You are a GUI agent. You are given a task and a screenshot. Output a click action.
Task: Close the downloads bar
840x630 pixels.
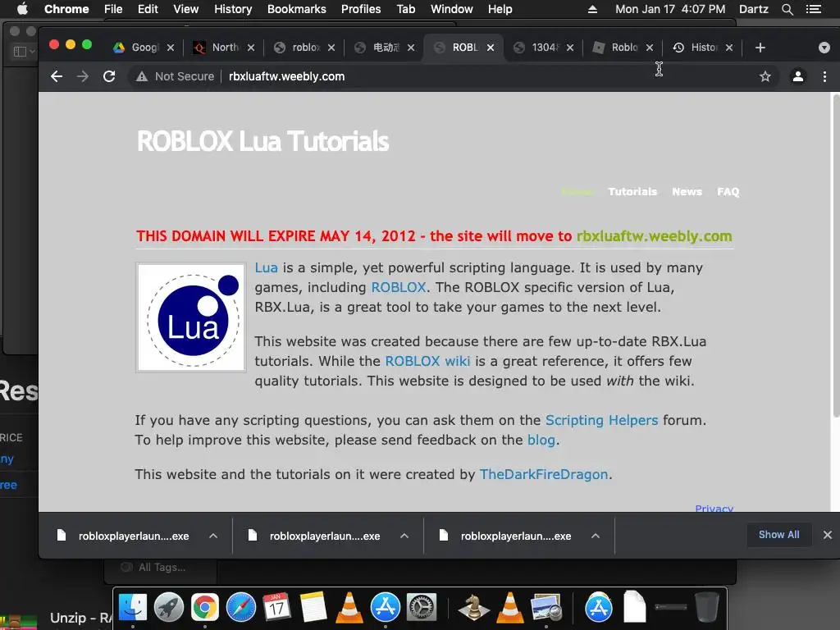pyautogui.click(x=828, y=535)
